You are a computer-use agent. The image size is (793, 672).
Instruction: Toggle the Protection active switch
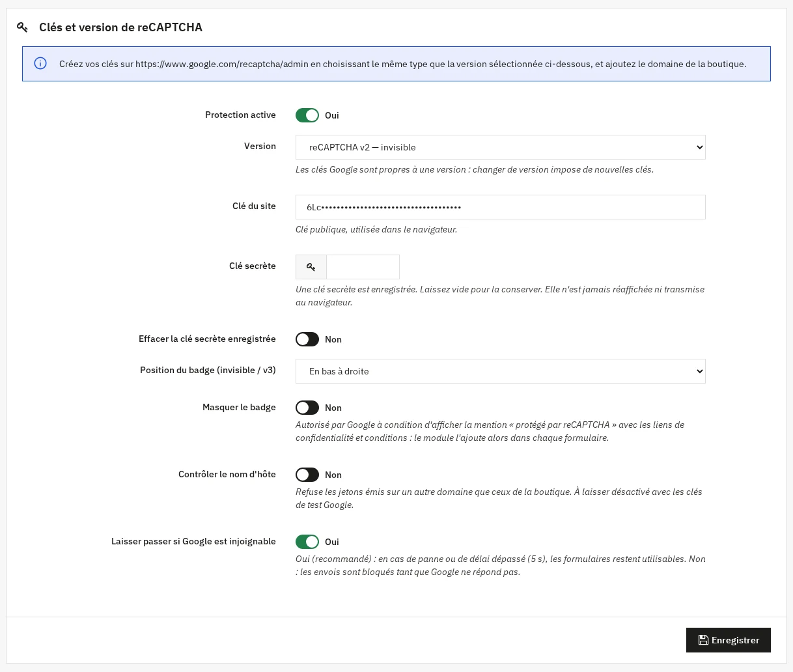[307, 115]
